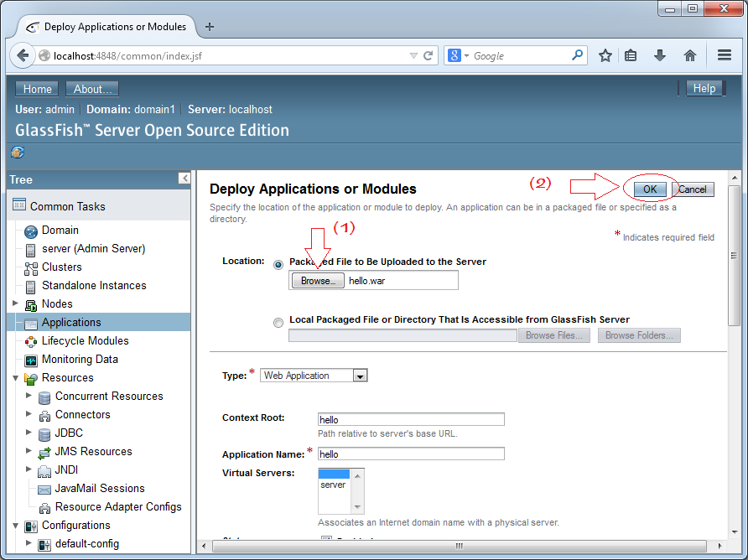Click the search magnifier icon
The image size is (748, 560).
coord(577,55)
